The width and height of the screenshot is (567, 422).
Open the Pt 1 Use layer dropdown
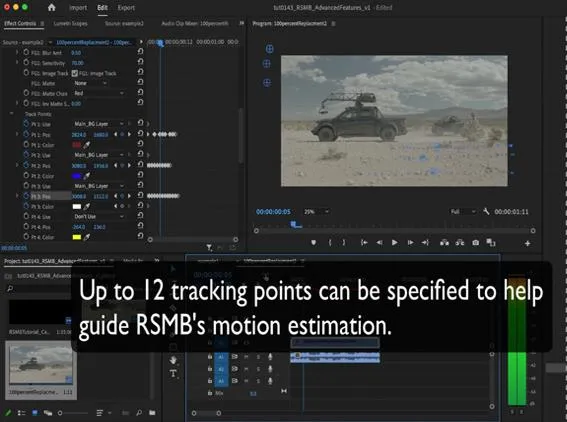pos(99,124)
